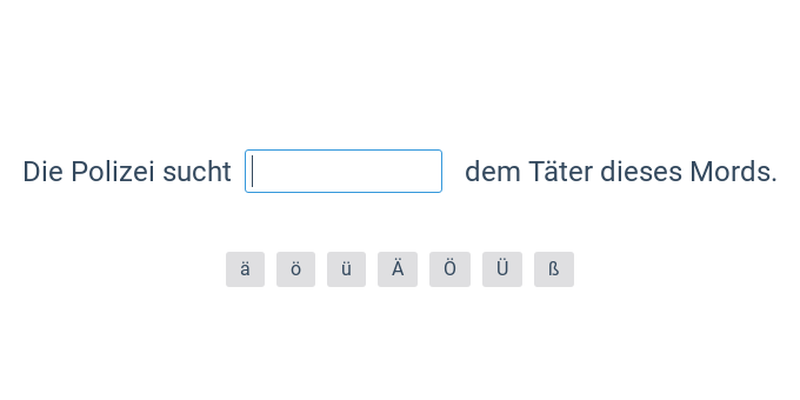The height and width of the screenshot is (400, 800).
Task: Click the word "Die" starting the sentence
Action: tap(43, 172)
